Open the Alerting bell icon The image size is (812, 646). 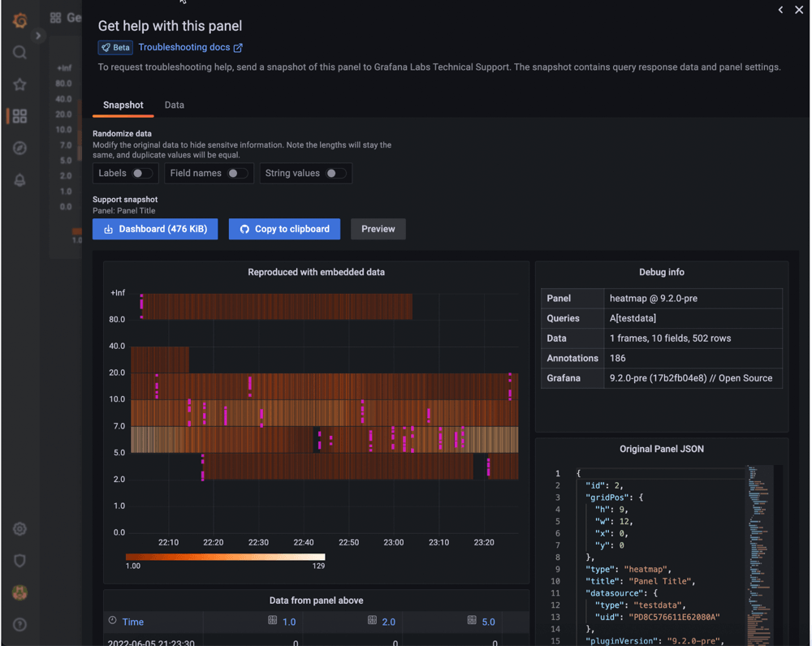click(x=20, y=180)
